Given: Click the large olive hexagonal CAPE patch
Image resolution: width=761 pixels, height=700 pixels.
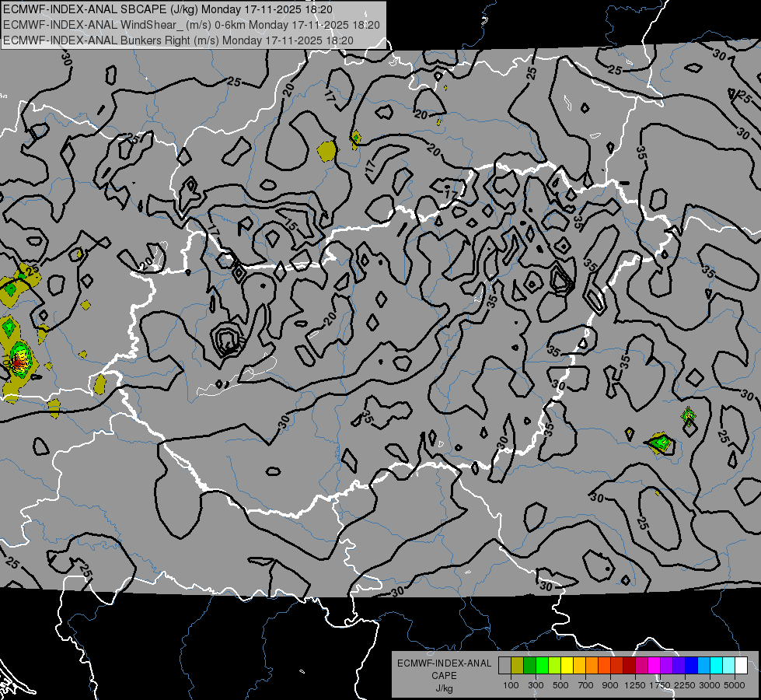Looking at the screenshot, I should 326,151.
